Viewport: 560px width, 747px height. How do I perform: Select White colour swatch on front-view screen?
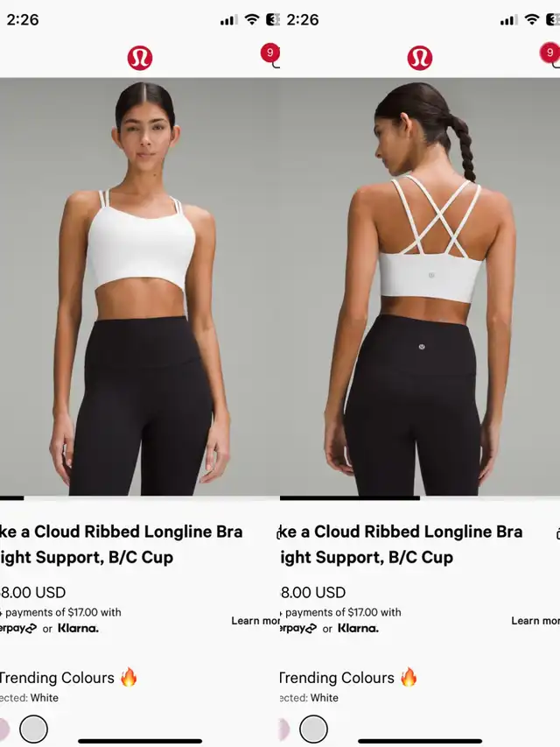(x=34, y=729)
